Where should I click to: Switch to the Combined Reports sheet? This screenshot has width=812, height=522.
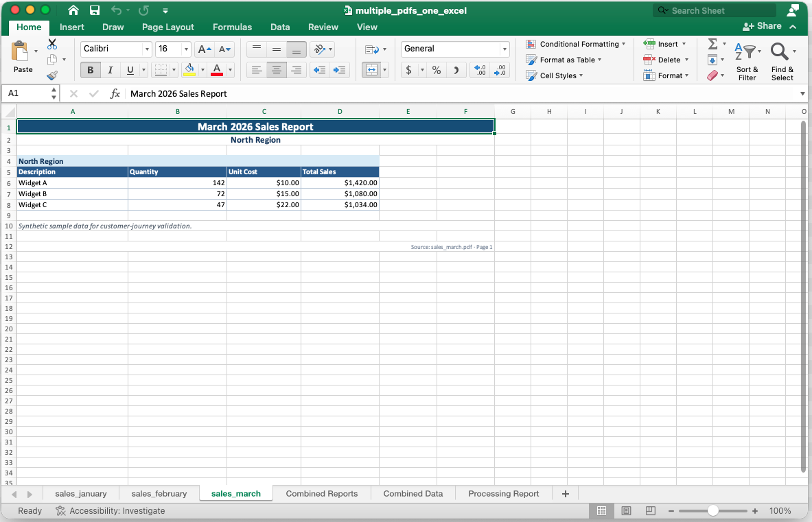322,494
